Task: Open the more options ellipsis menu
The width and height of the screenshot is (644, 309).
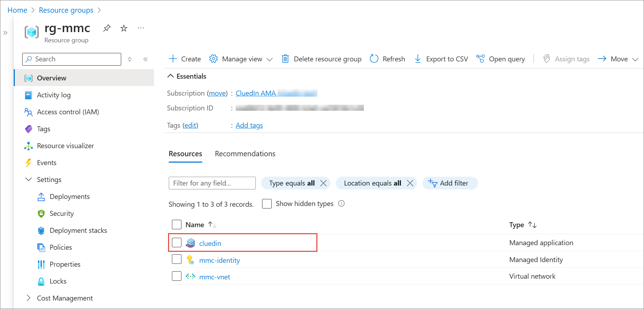Action: point(141,28)
